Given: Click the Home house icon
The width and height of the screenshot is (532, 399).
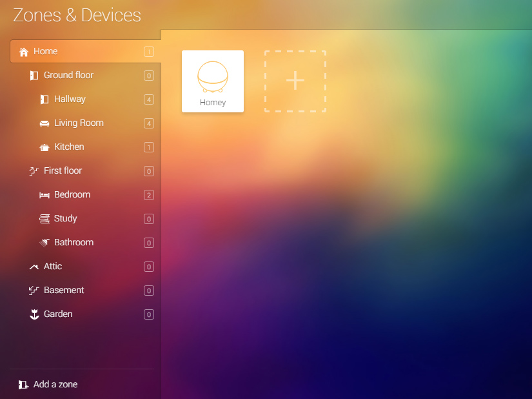Looking at the screenshot, I should (x=24, y=52).
